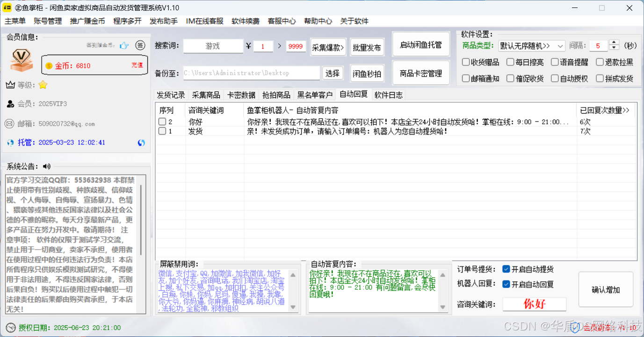This screenshot has height=337, width=644.
Task: Click the globe icon beside 托管
Action: pos(10,143)
